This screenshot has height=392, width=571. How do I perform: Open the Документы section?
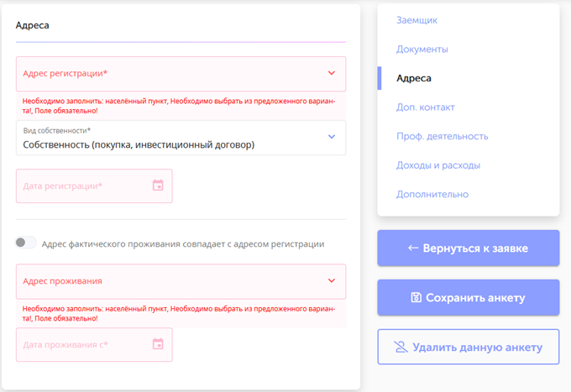422,50
